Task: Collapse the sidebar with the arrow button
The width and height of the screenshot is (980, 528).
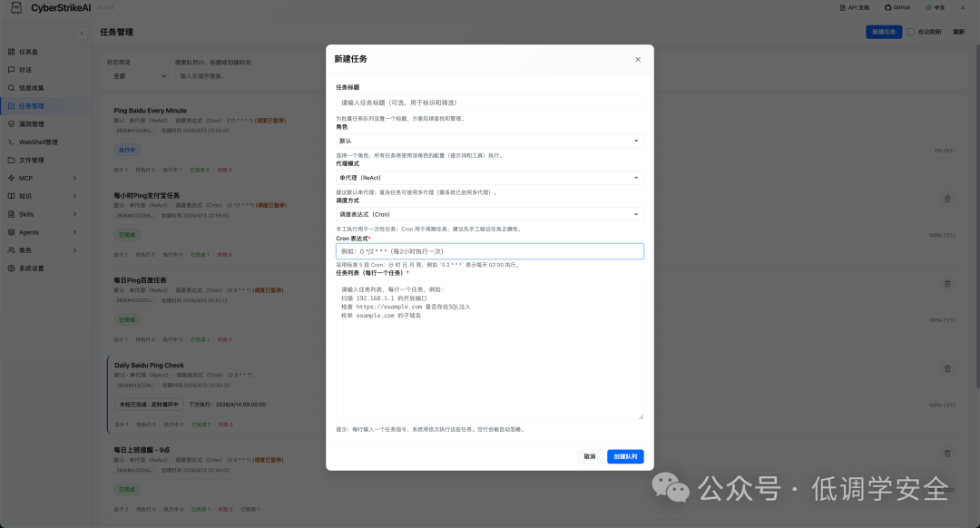Action: coord(82,34)
